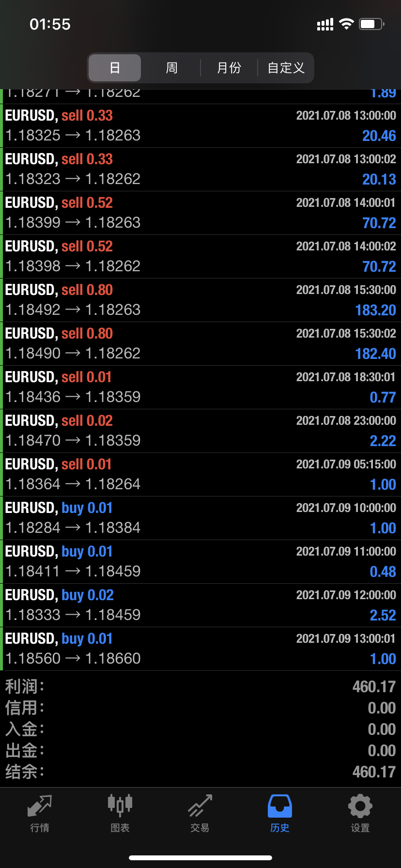This screenshot has width=401, height=868.
Task: Select the buy 0.02 trade at 12:00:00
Action: tap(200, 605)
